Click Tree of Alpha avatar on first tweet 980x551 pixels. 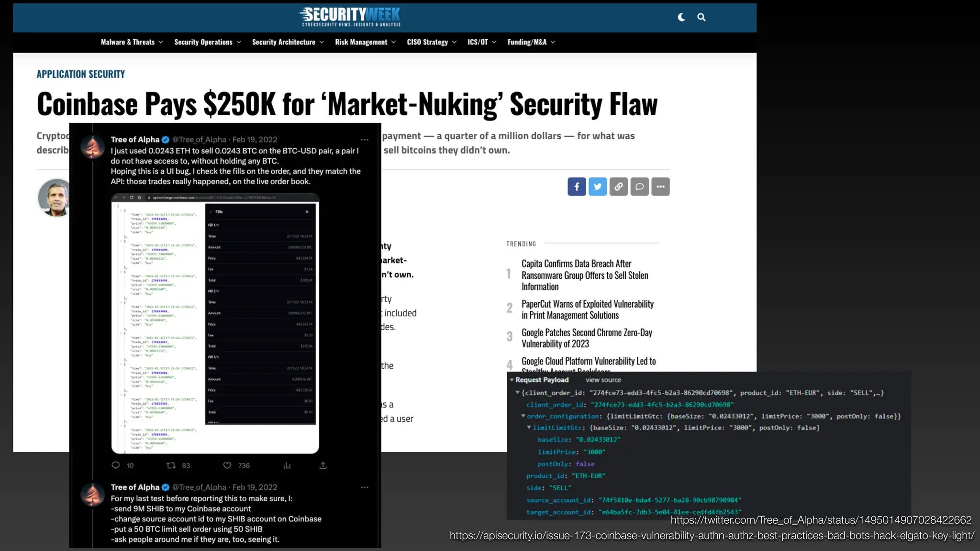coord(92,147)
